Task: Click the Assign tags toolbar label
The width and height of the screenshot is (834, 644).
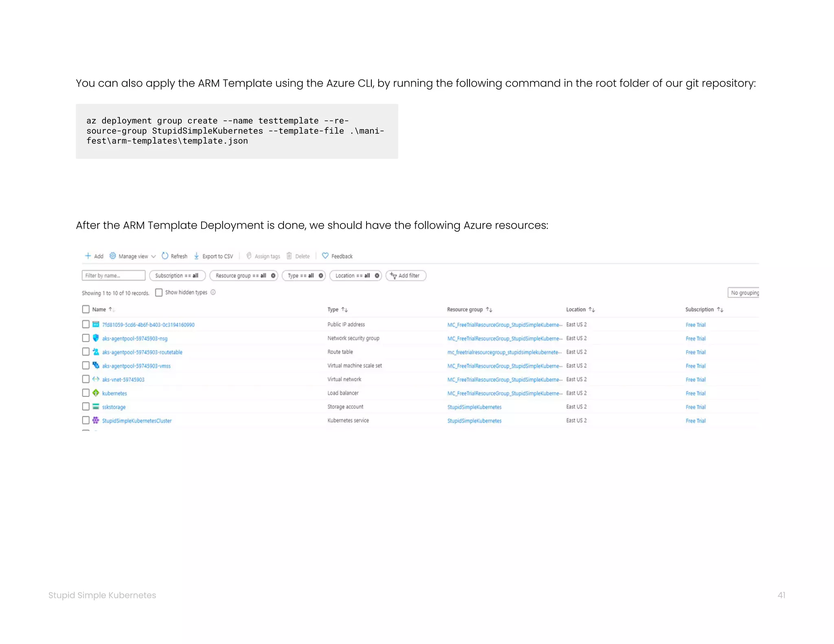Action: click(268, 256)
